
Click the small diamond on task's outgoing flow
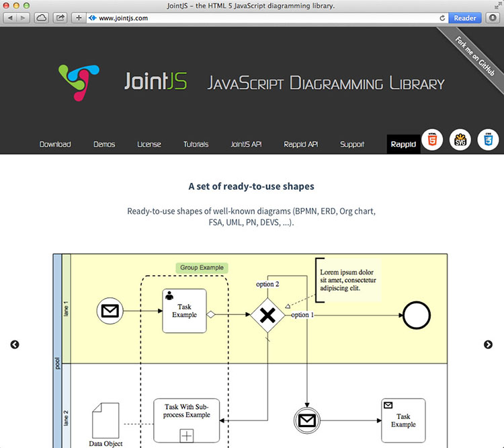click(x=211, y=314)
